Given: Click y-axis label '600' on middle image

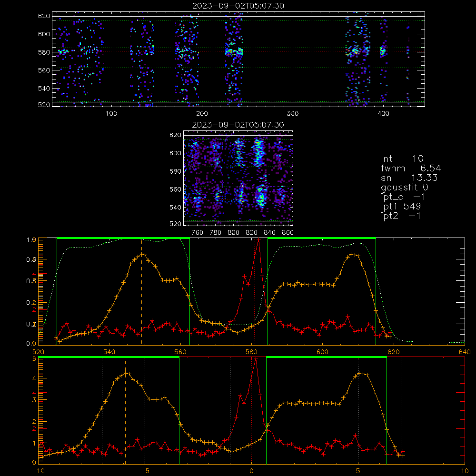Looking at the screenshot, I should pyautogui.click(x=176, y=153).
